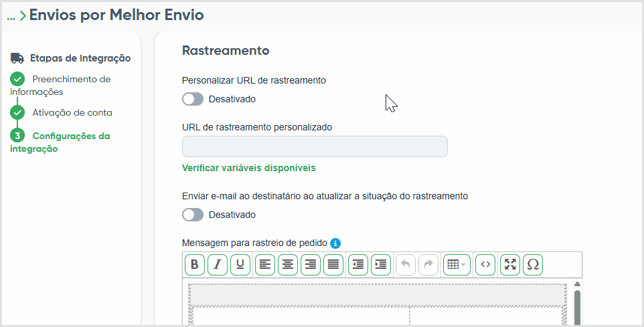Click the step 3 circle icon
644x327 pixels.
click(17, 136)
